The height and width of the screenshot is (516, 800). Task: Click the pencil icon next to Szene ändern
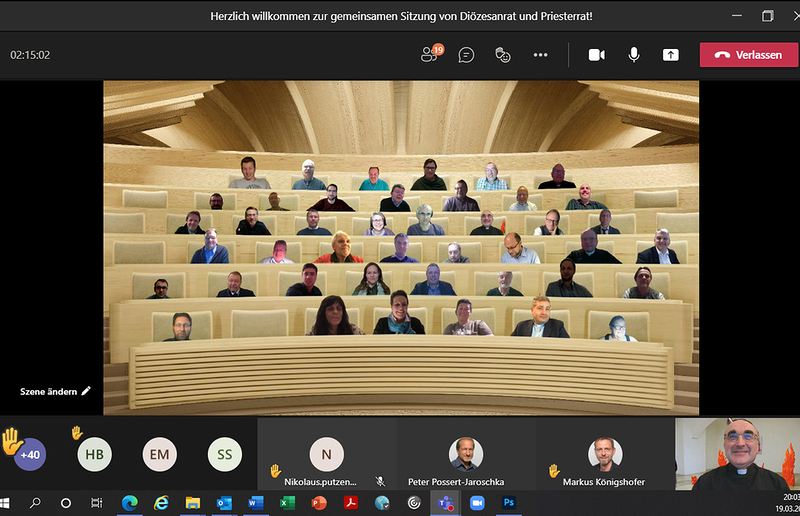point(86,391)
